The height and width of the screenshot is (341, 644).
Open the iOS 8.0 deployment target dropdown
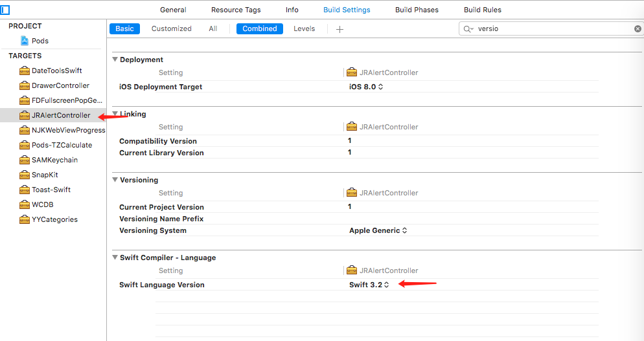pos(366,87)
